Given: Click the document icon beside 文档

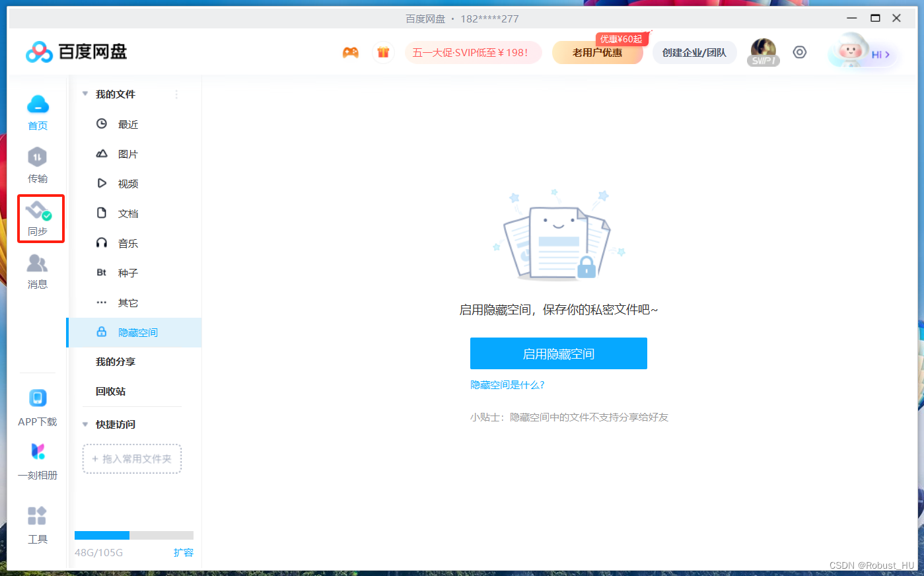Looking at the screenshot, I should [x=102, y=213].
